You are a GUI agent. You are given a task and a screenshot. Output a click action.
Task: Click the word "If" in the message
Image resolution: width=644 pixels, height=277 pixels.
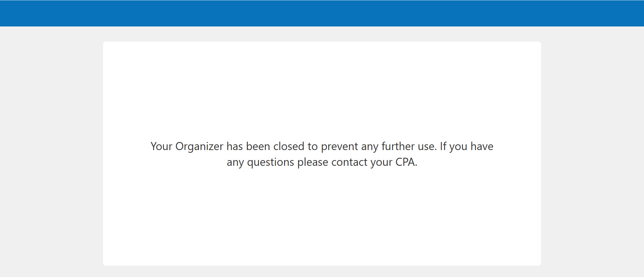[x=443, y=146]
